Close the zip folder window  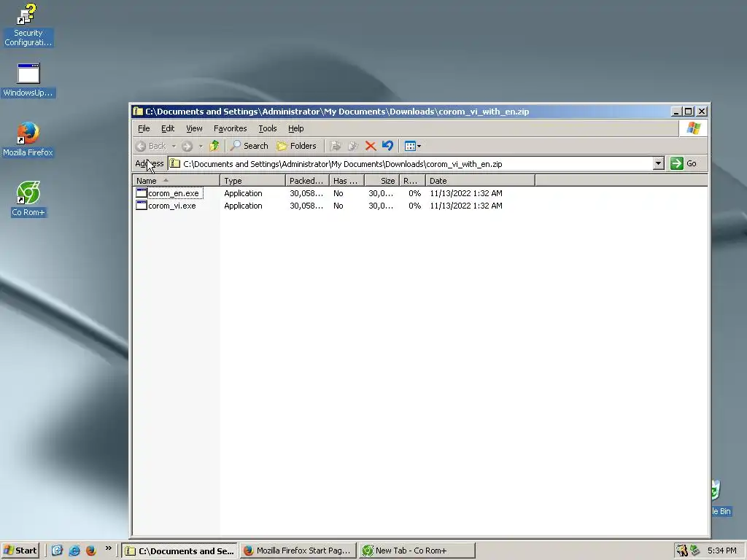pos(702,112)
